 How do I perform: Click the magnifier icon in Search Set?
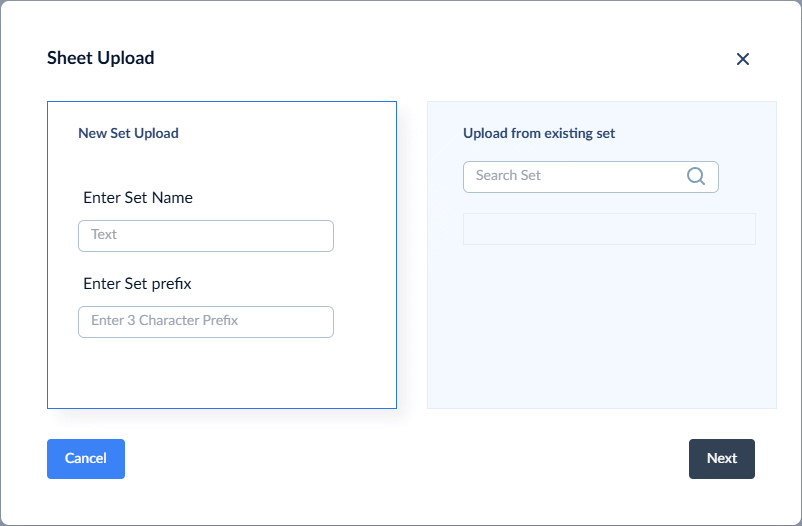coord(696,176)
